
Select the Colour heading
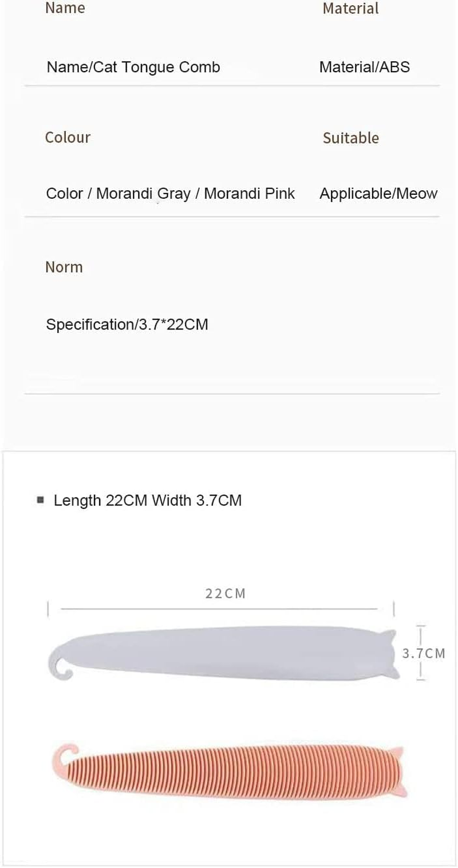[68, 138]
